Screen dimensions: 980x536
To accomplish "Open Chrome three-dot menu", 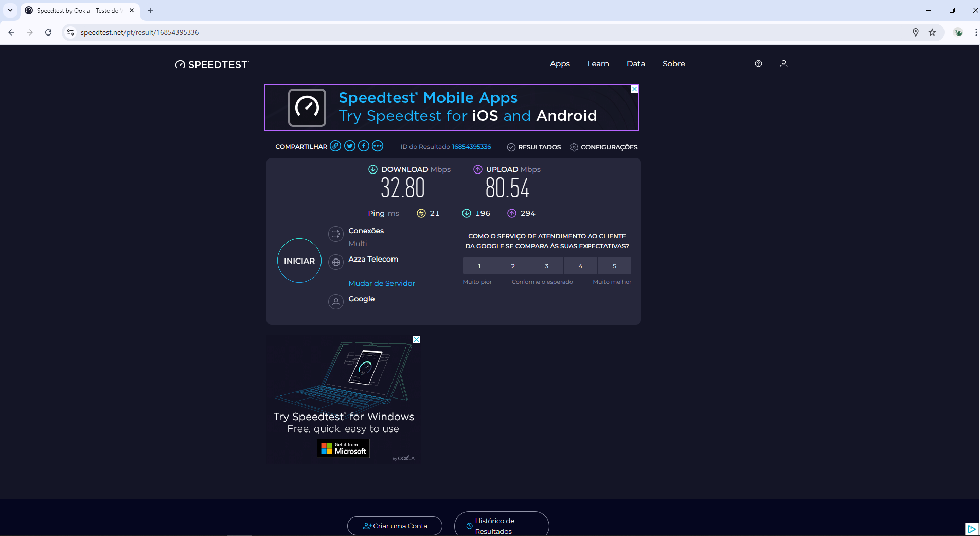I will click(975, 32).
